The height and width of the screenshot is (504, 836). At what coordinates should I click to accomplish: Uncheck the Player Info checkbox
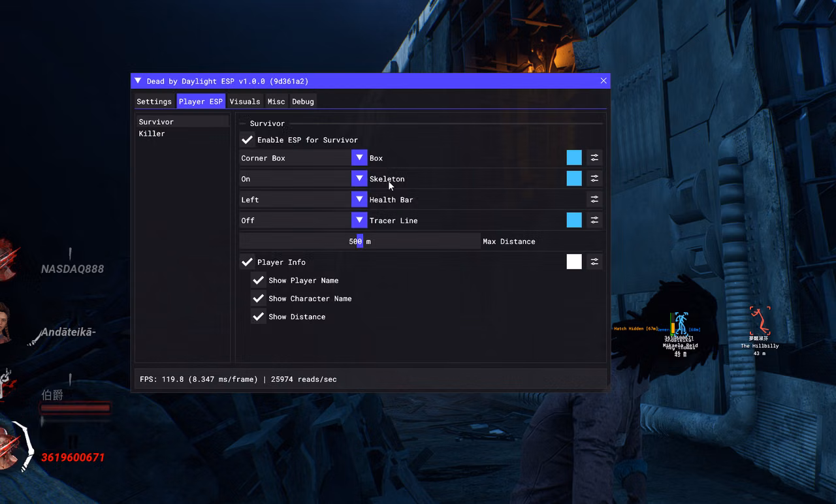tap(247, 262)
